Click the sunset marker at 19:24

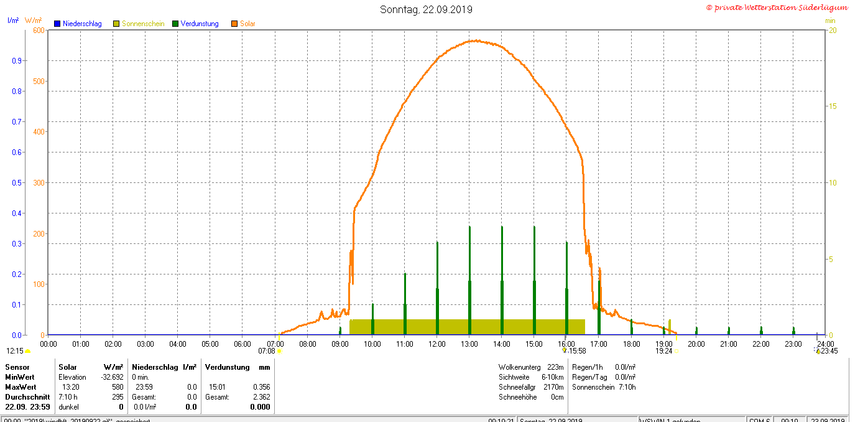676,351
